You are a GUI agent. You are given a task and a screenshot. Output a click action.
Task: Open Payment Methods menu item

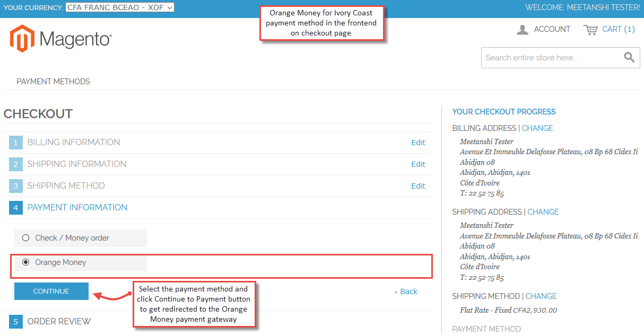54,82
